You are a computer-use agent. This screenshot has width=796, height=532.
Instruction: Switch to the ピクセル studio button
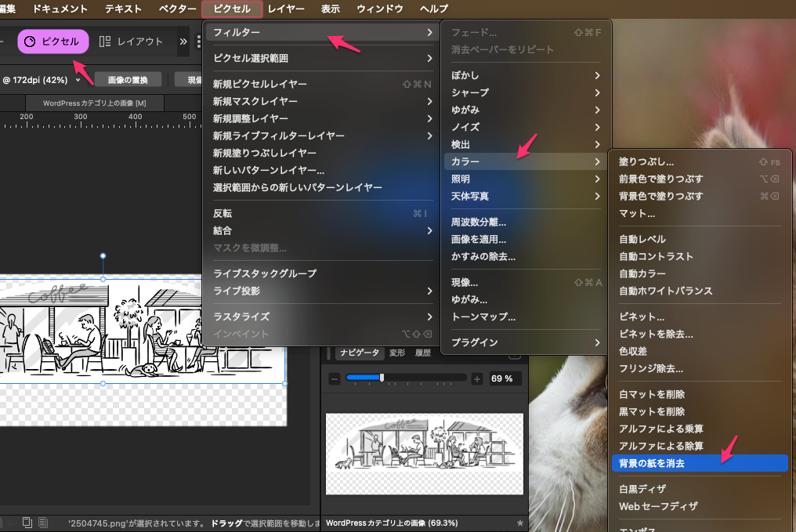click(x=53, y=42)
